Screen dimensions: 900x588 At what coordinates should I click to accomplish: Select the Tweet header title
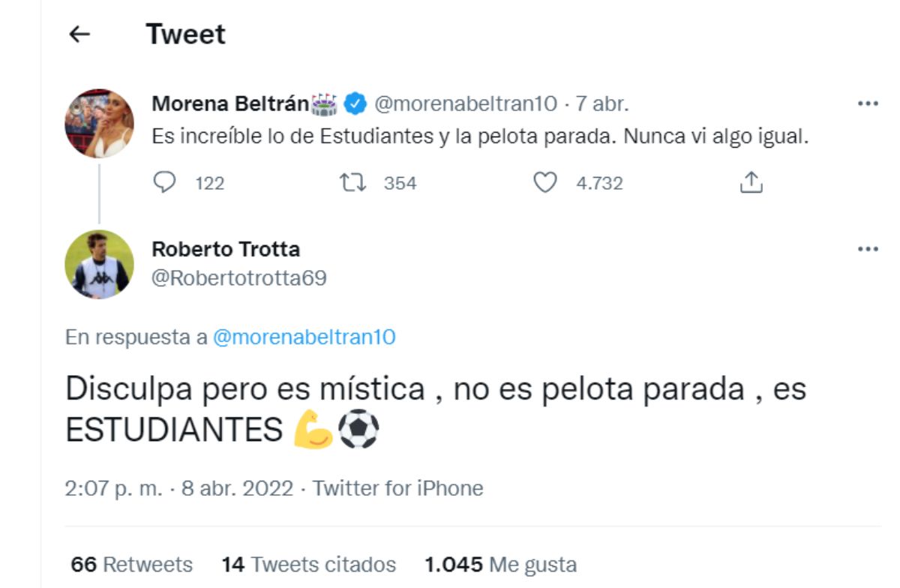pos(187,34)
